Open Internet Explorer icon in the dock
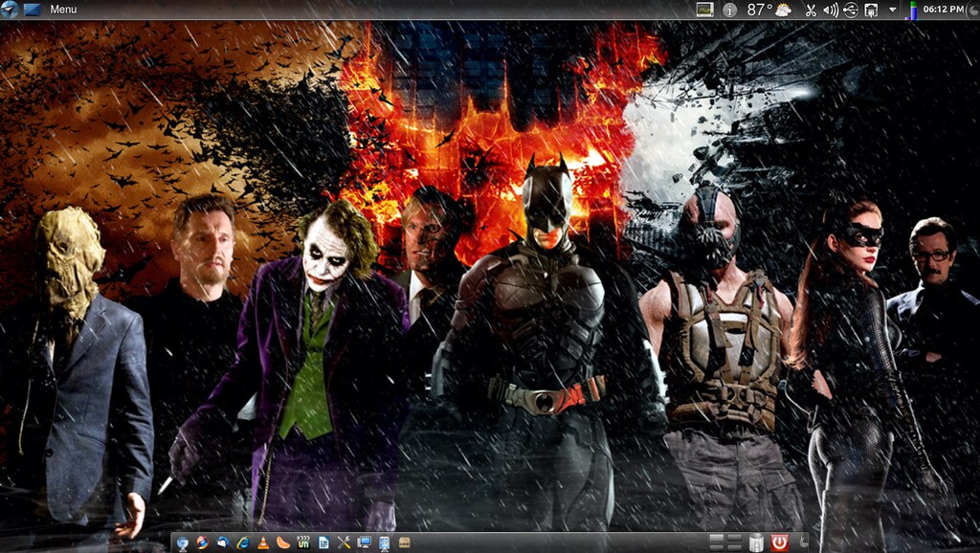 coord(243,542)
